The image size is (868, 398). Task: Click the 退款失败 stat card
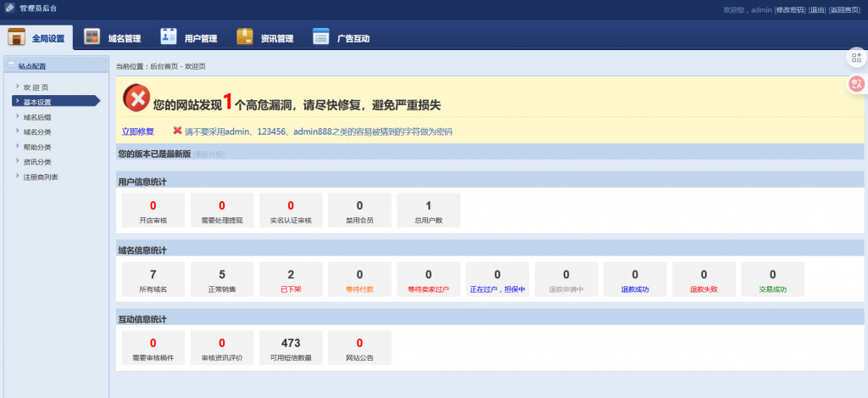coord(704,279)
